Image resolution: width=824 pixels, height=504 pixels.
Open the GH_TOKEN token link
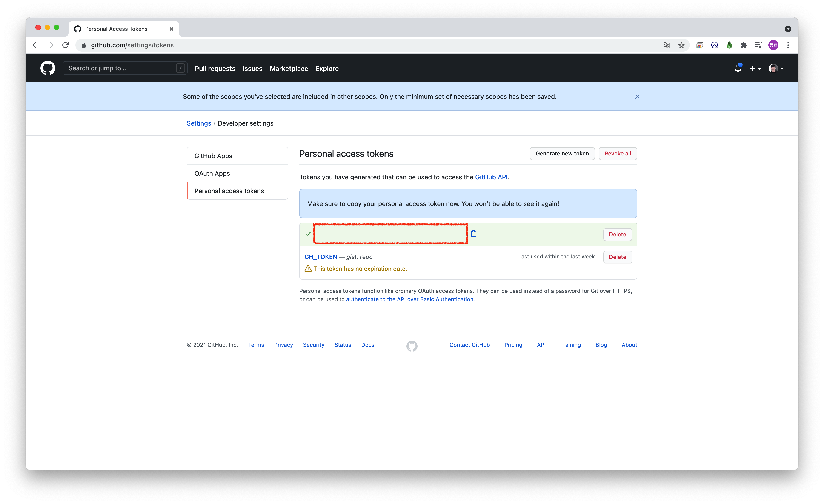(320, 257)
